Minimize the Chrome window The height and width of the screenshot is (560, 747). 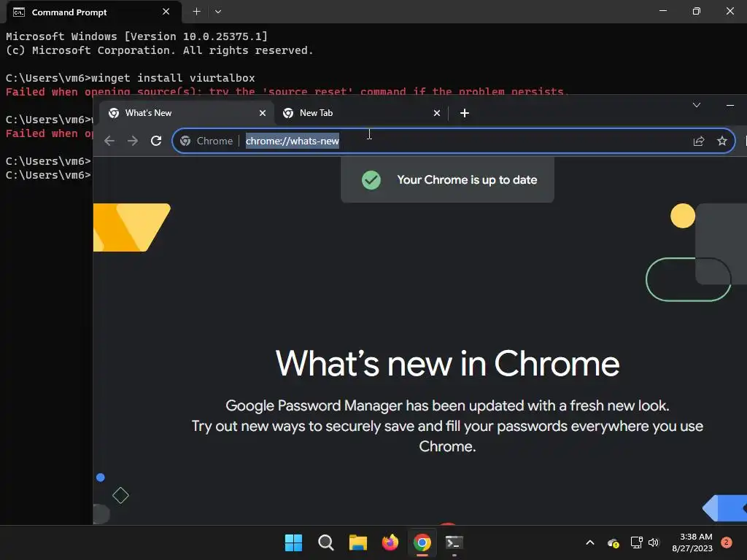tap(729, 105)
